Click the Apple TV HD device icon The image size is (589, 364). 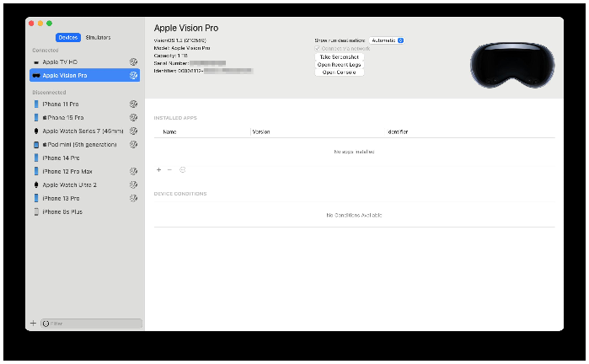36,62
